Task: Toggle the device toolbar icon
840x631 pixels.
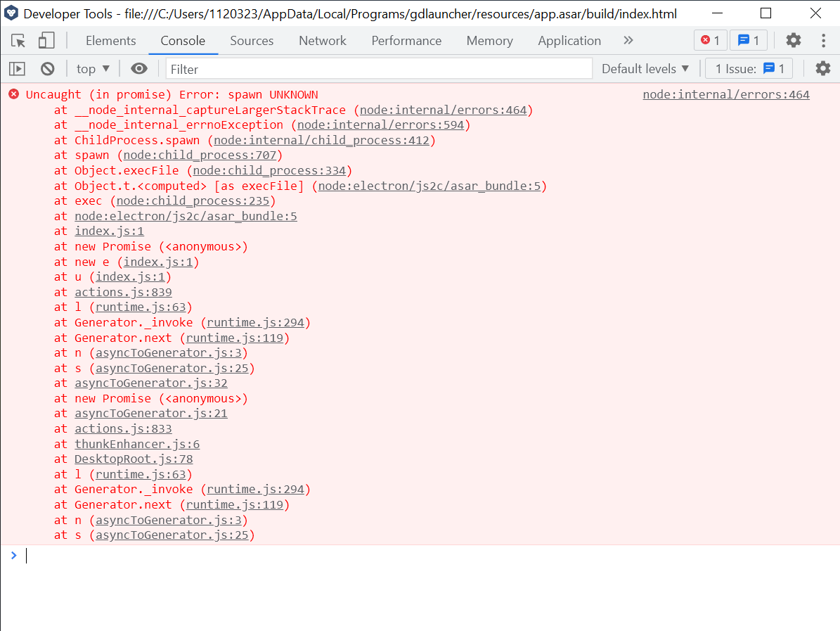Action: tap(46, 41)
